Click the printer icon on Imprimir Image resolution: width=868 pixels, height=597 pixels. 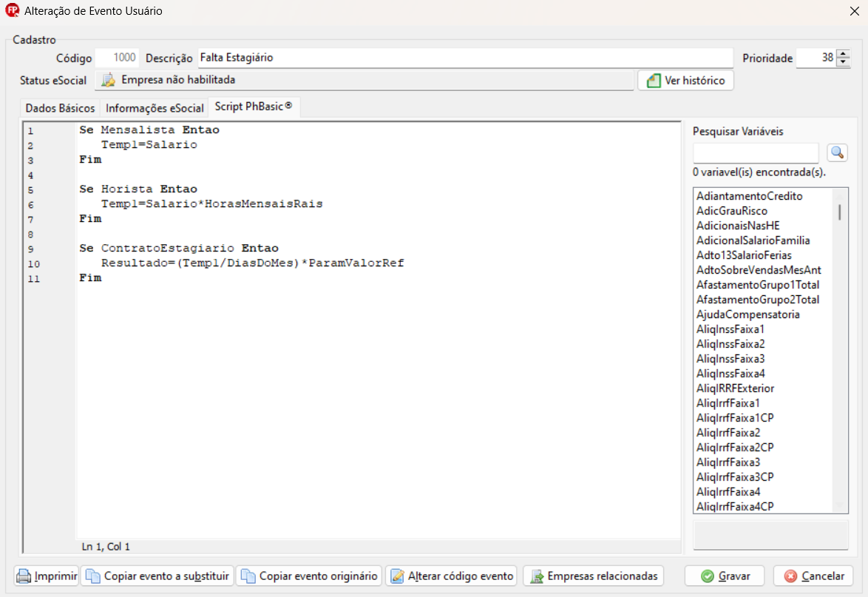tap(24, 576)
